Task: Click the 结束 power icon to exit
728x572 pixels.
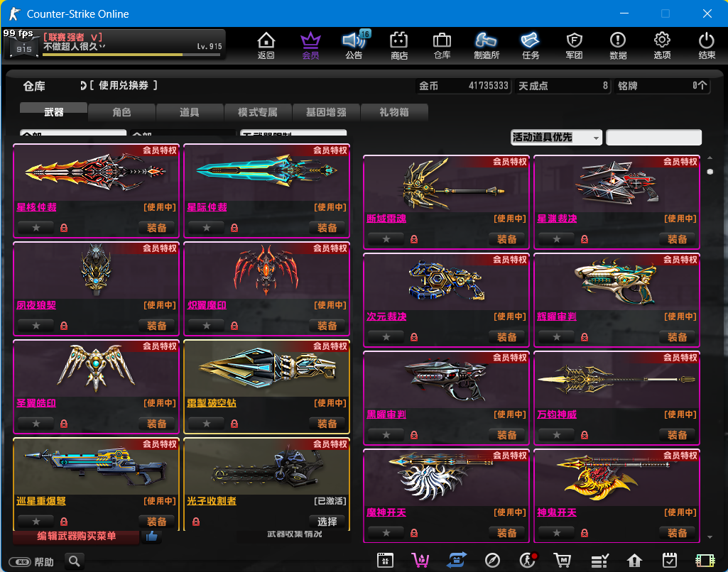Action: (707, 45)
